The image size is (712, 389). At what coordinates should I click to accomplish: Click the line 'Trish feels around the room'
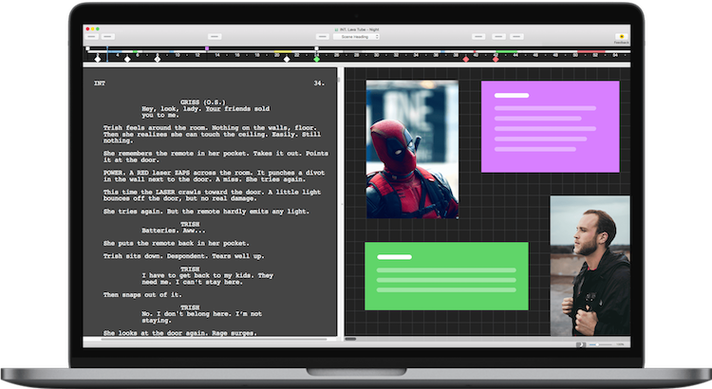[x=210, y=128]
